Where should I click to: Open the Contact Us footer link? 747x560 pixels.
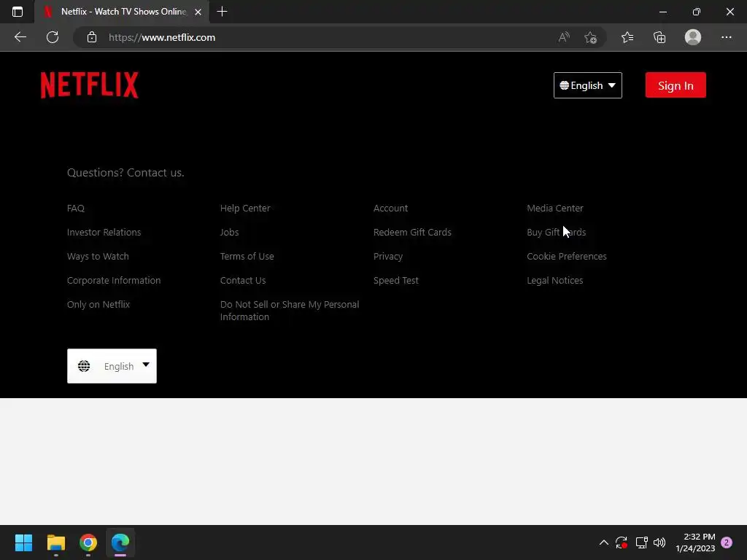(243, 280)
